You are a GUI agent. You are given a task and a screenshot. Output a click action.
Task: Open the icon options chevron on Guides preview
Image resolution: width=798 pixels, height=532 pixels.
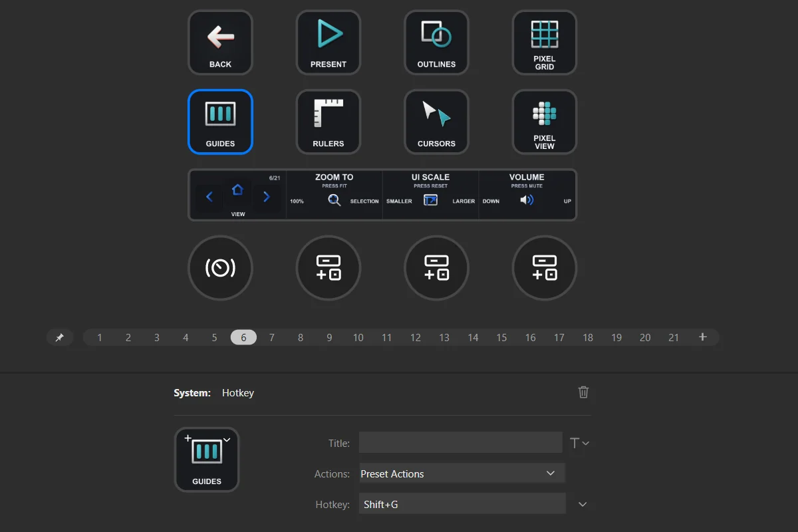click(x=227, y=439)
